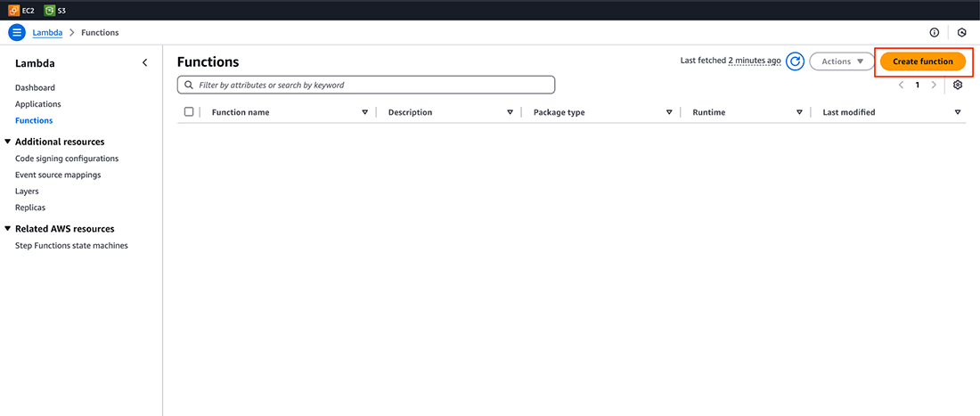Click the Create function button
This screenshot has width=980, height=416.
coord(922,61)
